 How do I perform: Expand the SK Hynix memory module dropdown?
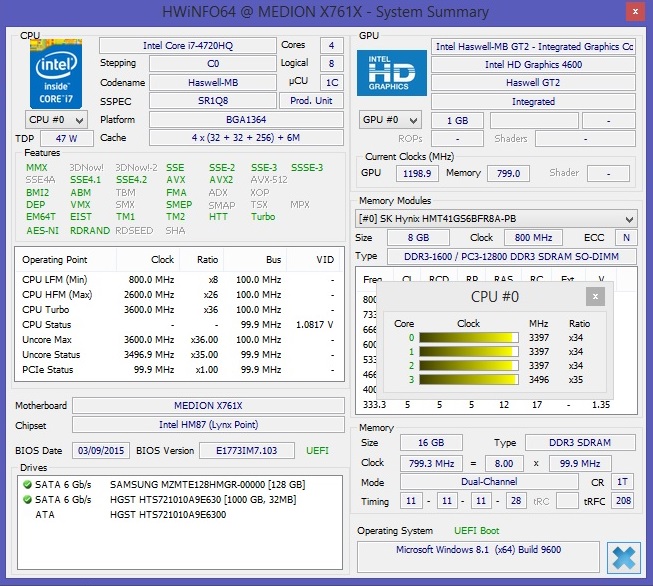coord(496,219)
